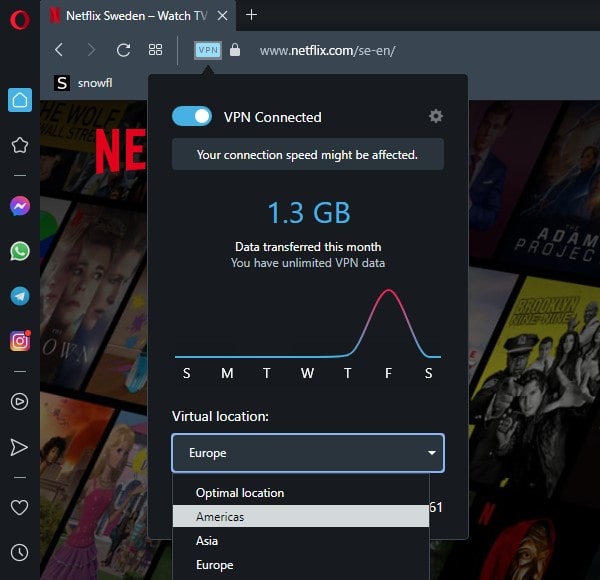Open the Opera main menu logo
600x580 pixels.
(20, 20)
